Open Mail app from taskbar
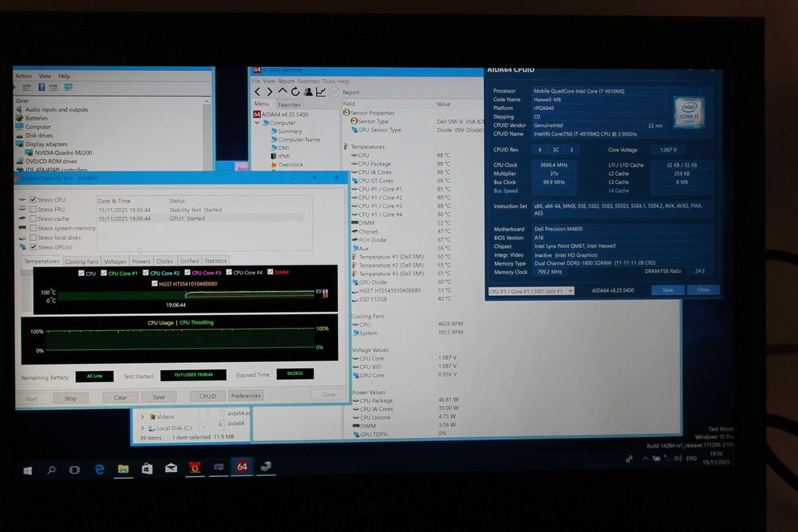The height and width of the screenshot is (532, 798). (x=171, y=468)
